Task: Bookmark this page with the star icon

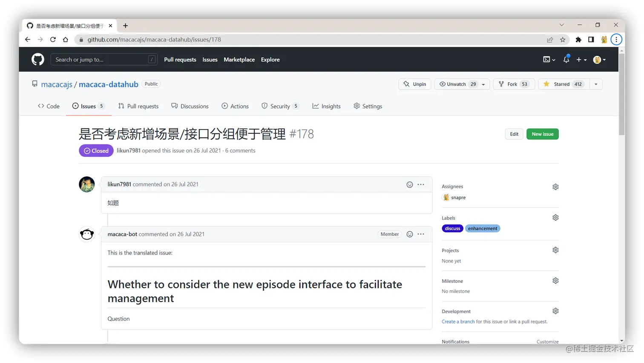Action: 563,40
